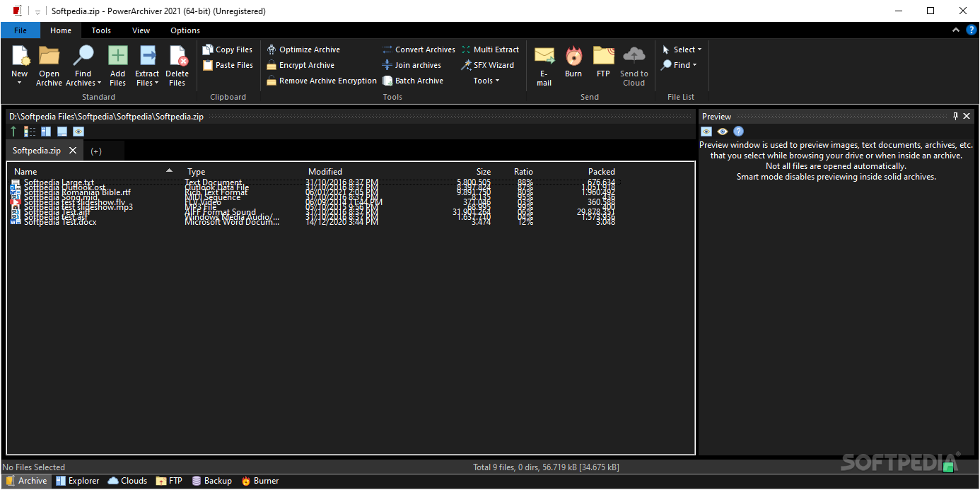Image resolution: width=980 pixels, height=490 pixels.
Task: Switch to the View ribbon tab
Action: pyautogui.click(x=141, y=30)
